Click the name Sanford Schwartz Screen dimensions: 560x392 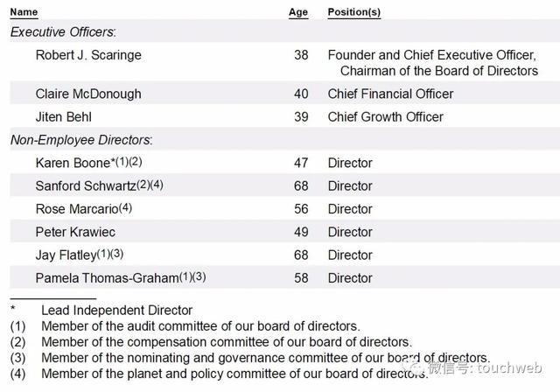[x=86, y=185]
